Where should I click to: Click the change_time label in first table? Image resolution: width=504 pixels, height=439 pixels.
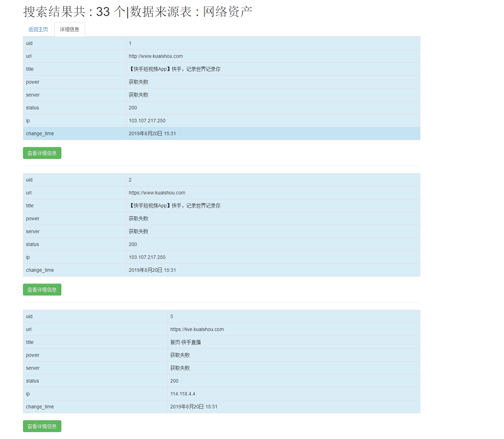(40, 133)
